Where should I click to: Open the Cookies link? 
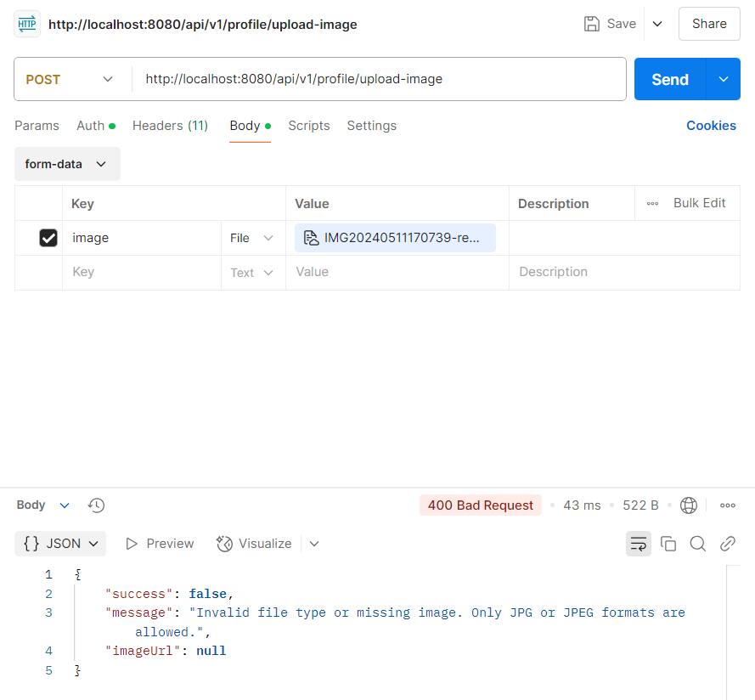click(711, 126)
